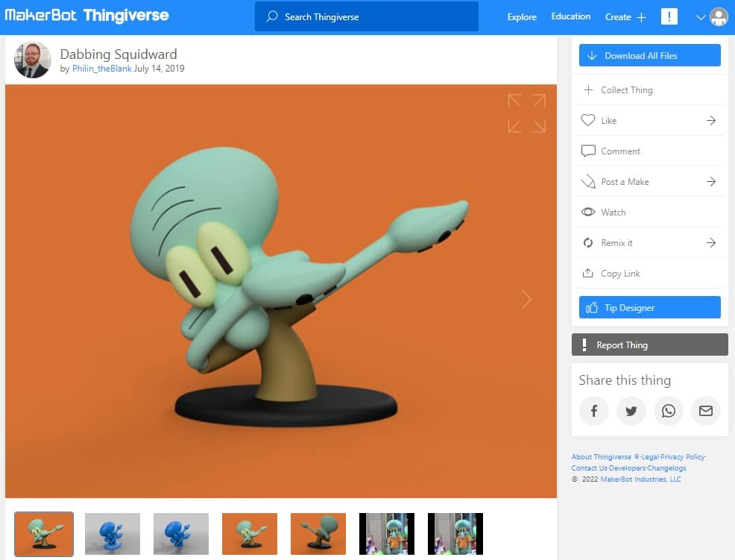Share by email using the envelope icon
The width and height of the screenshot is (735, 560).
[705, 411]
